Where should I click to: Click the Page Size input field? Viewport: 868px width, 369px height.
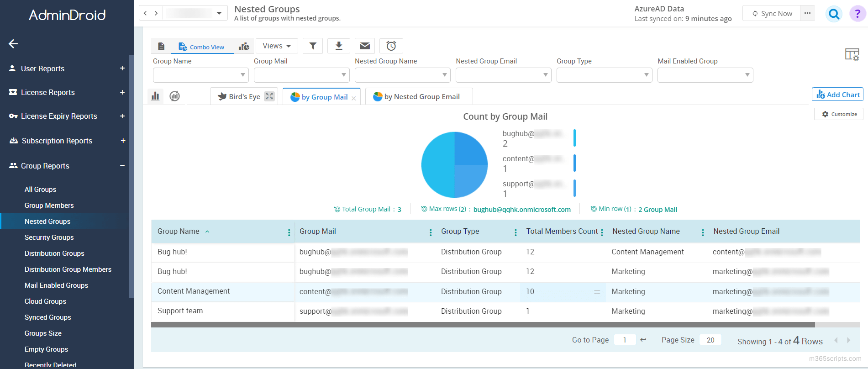tap(710, 340)
